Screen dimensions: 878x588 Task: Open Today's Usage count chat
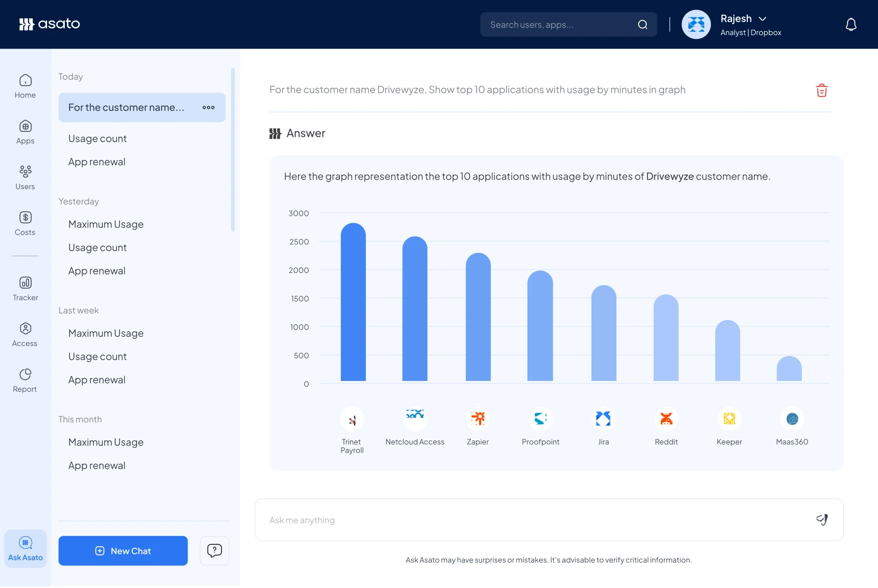(x=97, y=139)
